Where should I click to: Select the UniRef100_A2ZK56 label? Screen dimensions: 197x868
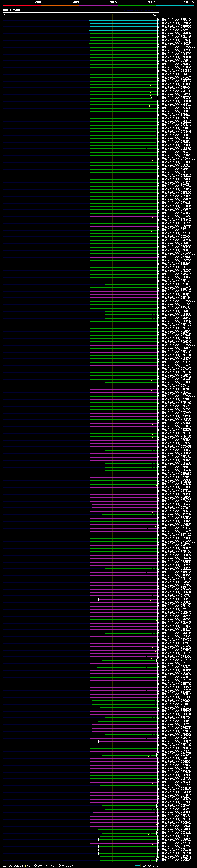[177, 430]
